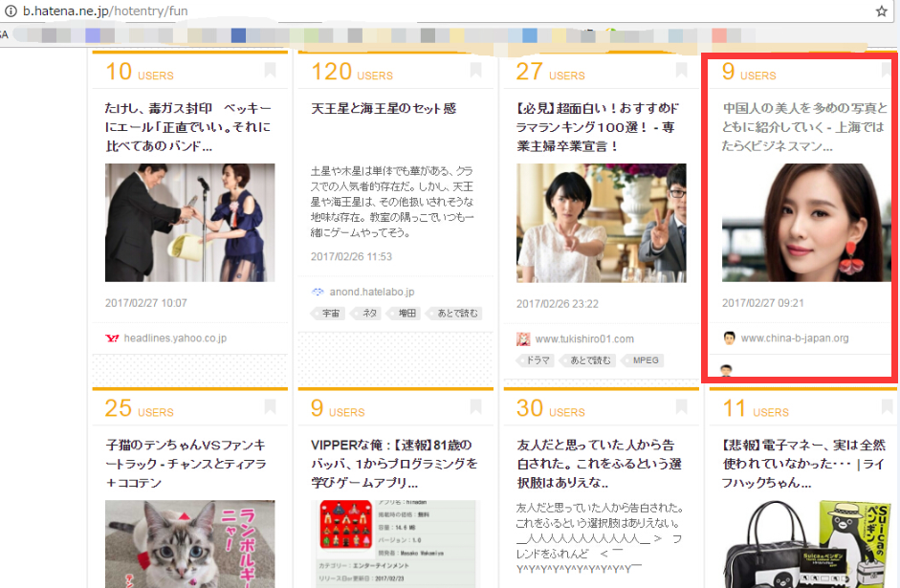900x588 pixels.
Task: Select the ネタ tag
Action: [x=367, y=314]
